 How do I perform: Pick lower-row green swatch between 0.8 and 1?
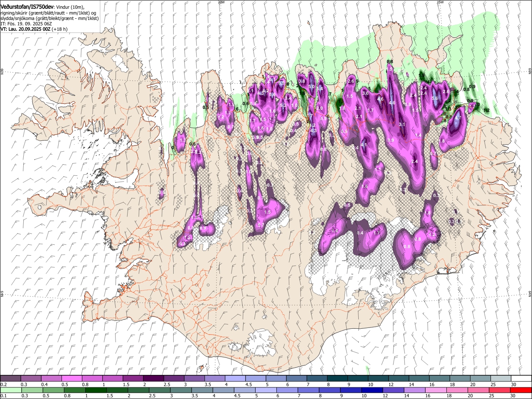[74, 390]
